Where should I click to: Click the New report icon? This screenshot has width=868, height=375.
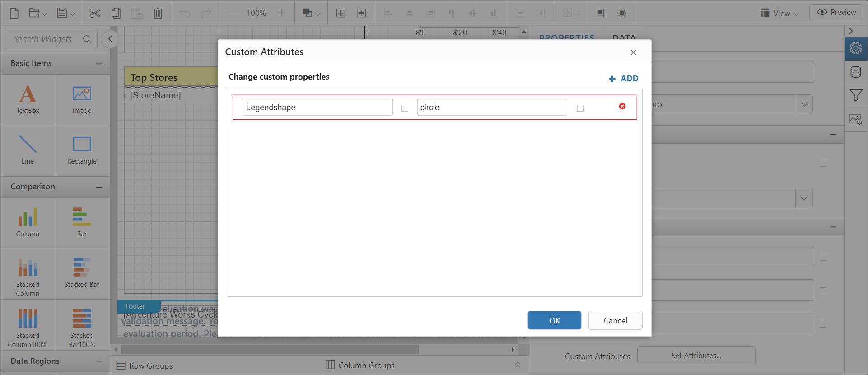14,13
